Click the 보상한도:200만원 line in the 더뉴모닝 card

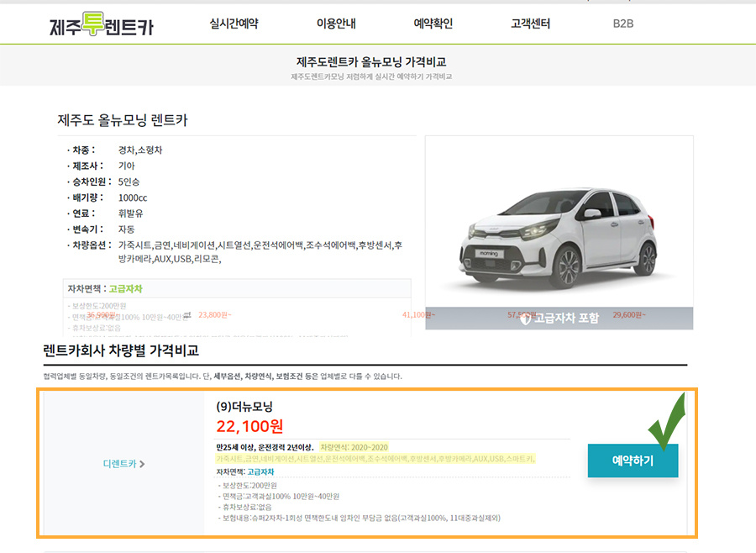tap(248, 486)
